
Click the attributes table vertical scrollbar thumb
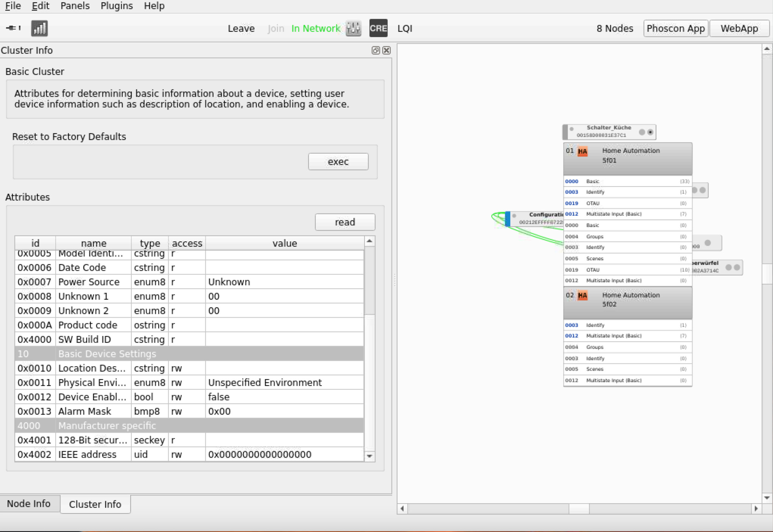(x=369, y=280)
